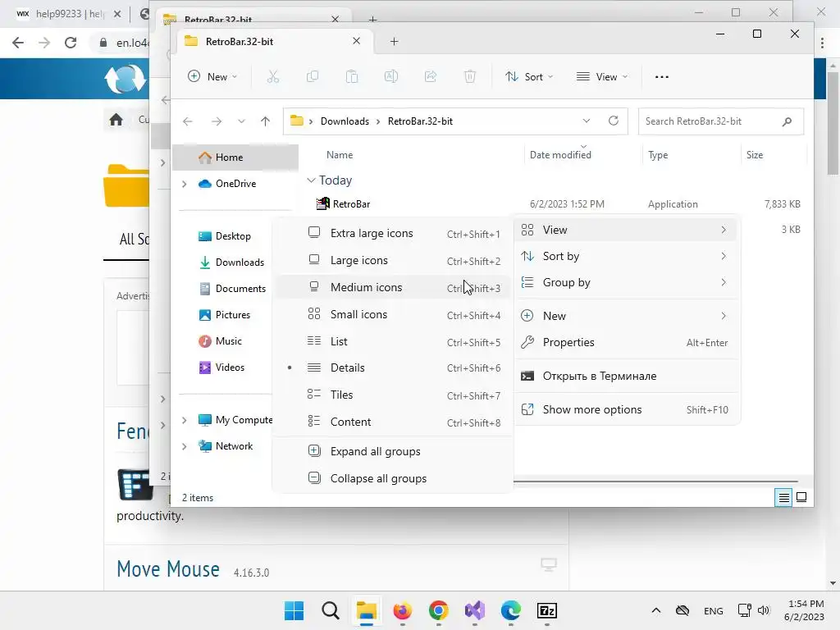Click Properties in context menu
Screen dimensions: 840x630
[x=627, y=342]
